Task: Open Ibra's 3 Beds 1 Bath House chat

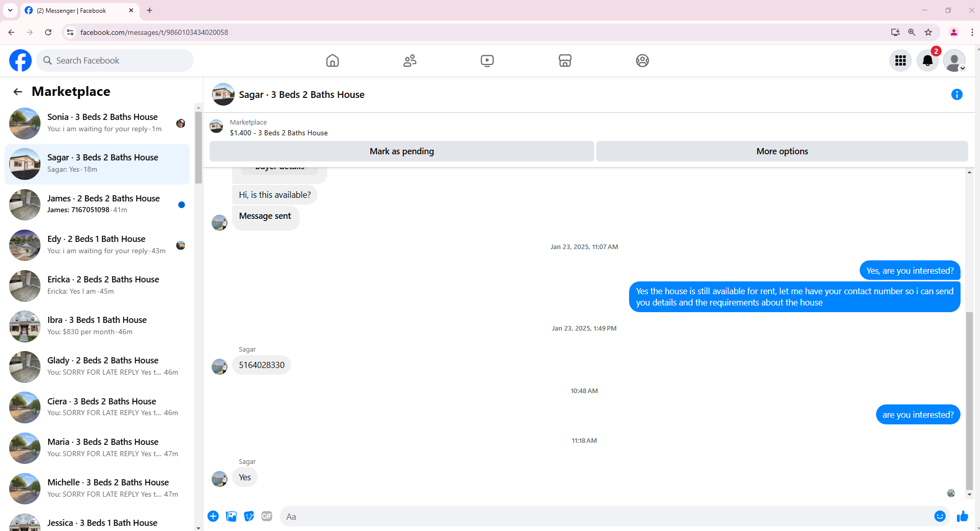Action: [97, 326]
